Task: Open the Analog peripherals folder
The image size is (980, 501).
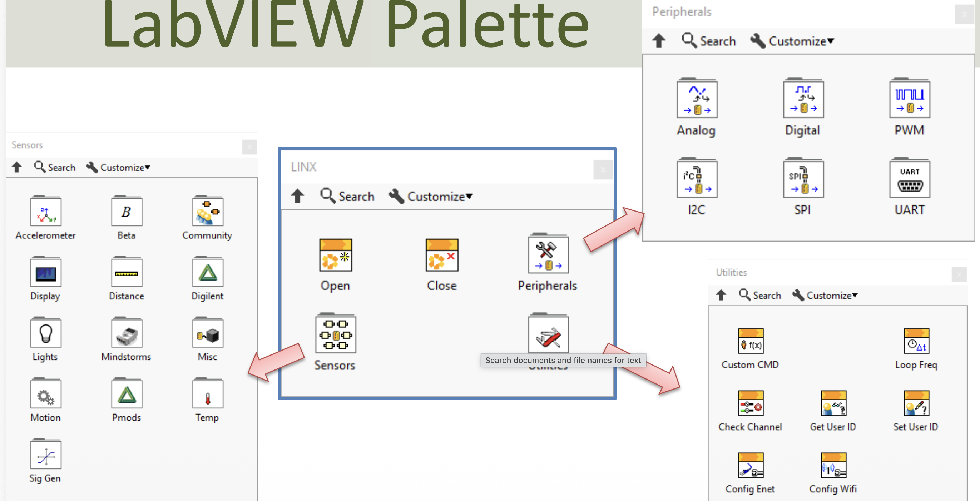Action: pos(697,98)
